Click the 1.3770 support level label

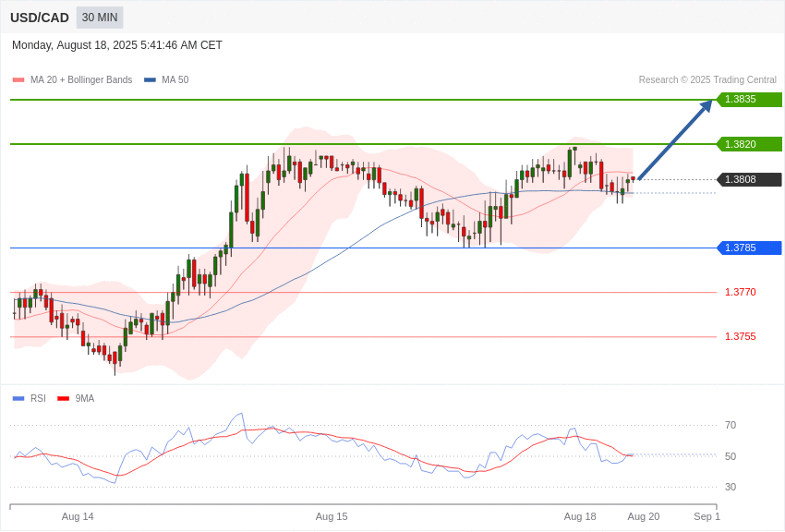(741, 292)
